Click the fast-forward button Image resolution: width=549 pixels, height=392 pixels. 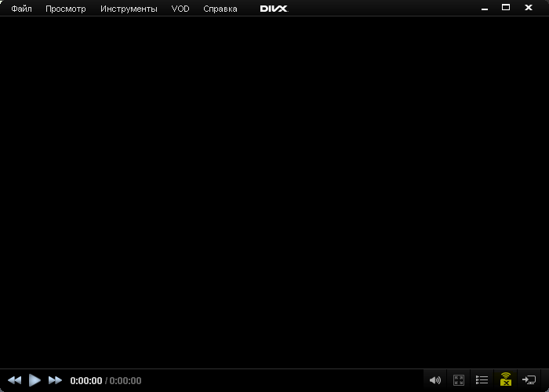coord(55,380)
